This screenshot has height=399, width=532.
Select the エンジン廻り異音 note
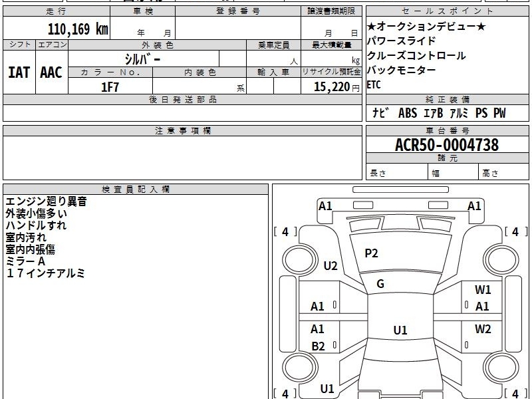(x=46, y=201)
